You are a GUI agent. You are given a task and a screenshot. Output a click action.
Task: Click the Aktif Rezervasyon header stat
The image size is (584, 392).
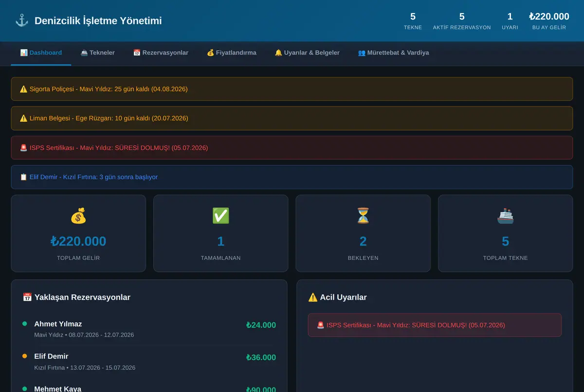(x=462, y=21)
